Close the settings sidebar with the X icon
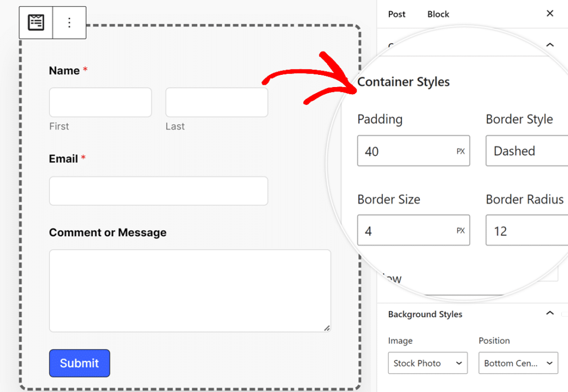The width and height of the screenshot is (568, 392). 550,13
